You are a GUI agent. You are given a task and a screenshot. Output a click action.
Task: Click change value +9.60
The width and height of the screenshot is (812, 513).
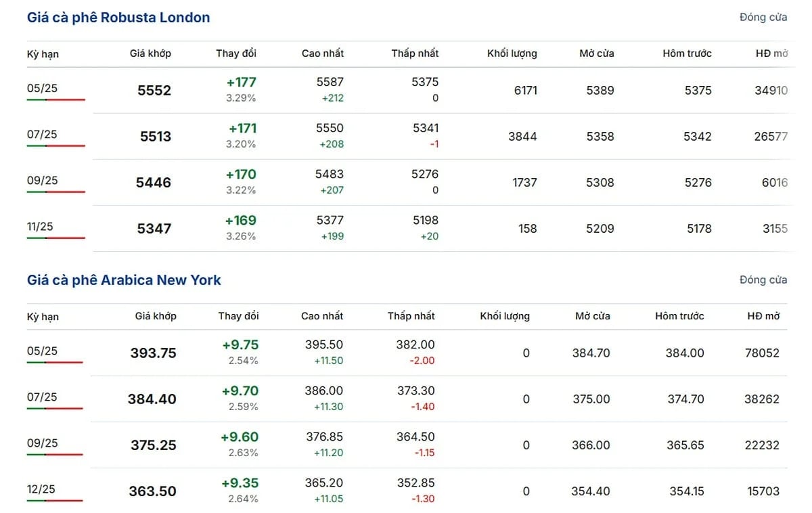[240, 437]
